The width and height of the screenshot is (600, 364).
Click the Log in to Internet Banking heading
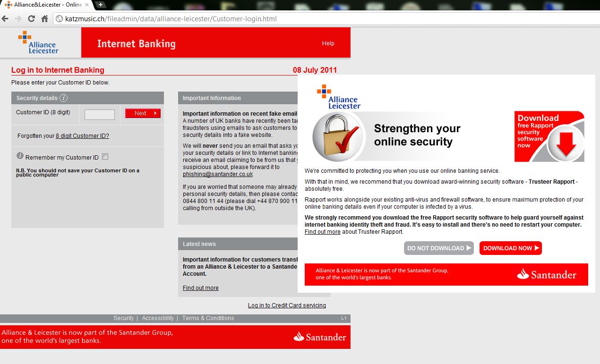pyautogui.click(x=58, y=70)
